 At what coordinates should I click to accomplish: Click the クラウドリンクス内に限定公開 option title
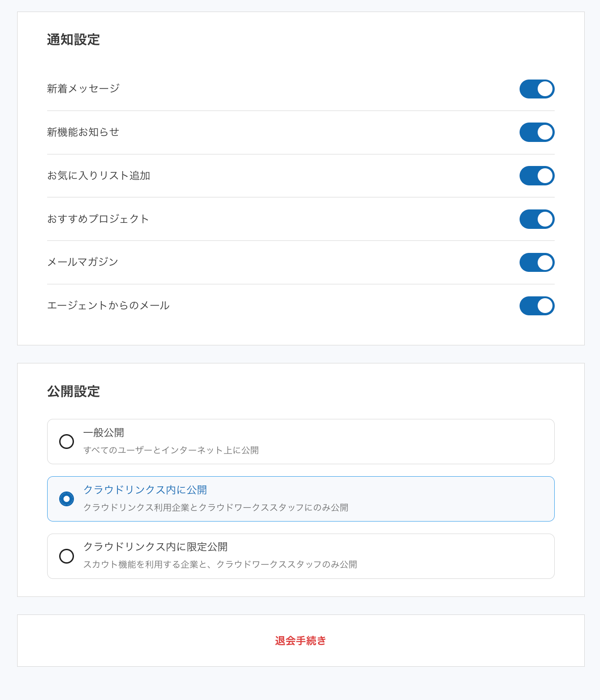(155, 547)
